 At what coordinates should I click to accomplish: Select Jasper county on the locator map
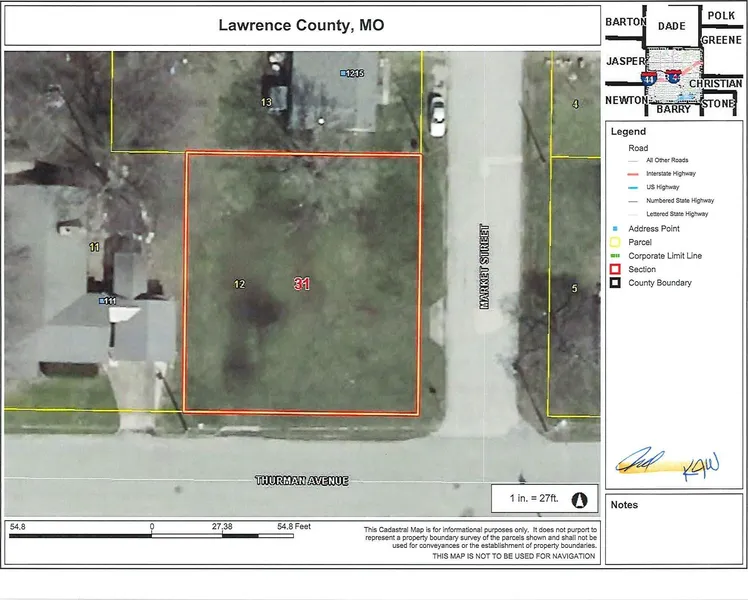click(625, 61)
